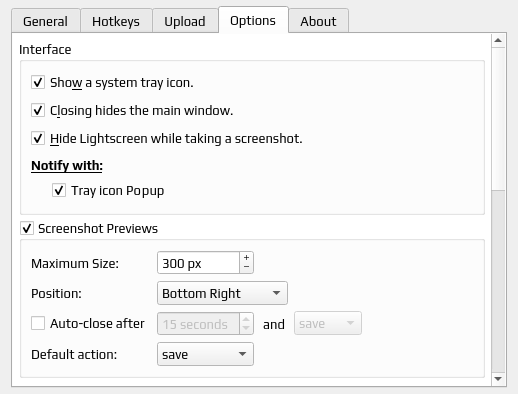The width and height of the screenshot is (518, 394).
Task: Open the Position Bottom Right dropdown
Action: click(222, 293)
